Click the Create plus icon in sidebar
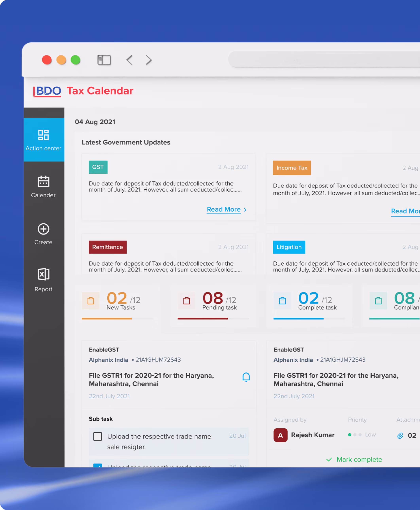Screen dimensions: 420x510 [x=44, y=229]
